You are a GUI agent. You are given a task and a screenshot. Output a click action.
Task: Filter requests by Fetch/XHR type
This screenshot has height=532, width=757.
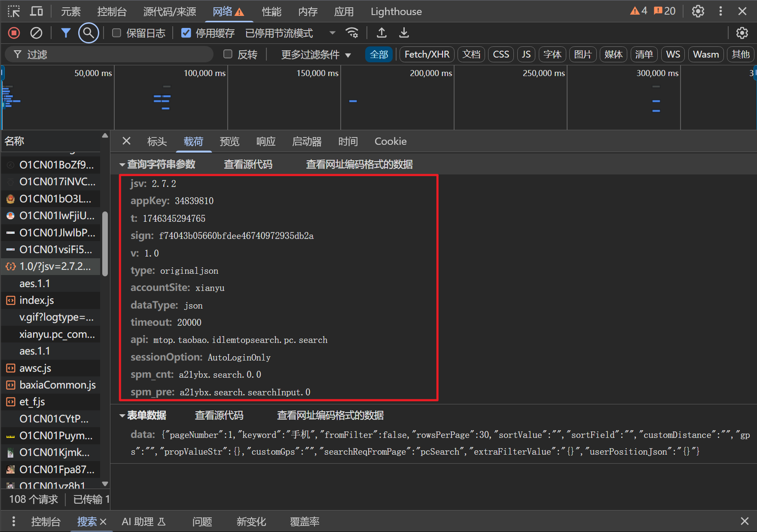click(x=427, y=55)
